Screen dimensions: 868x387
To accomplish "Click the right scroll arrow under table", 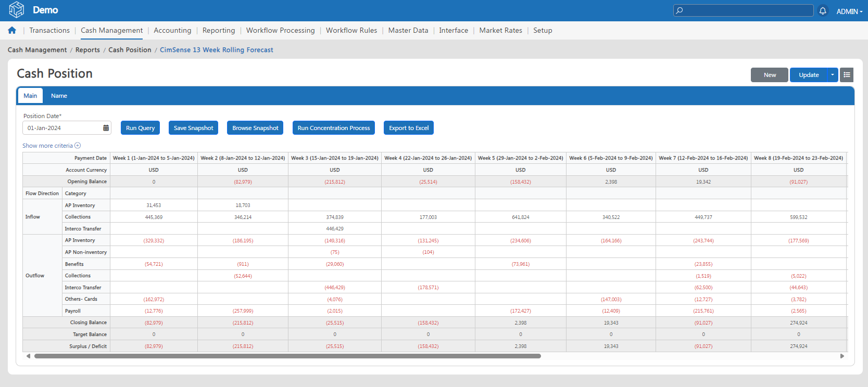I will [x=842, y=356].
